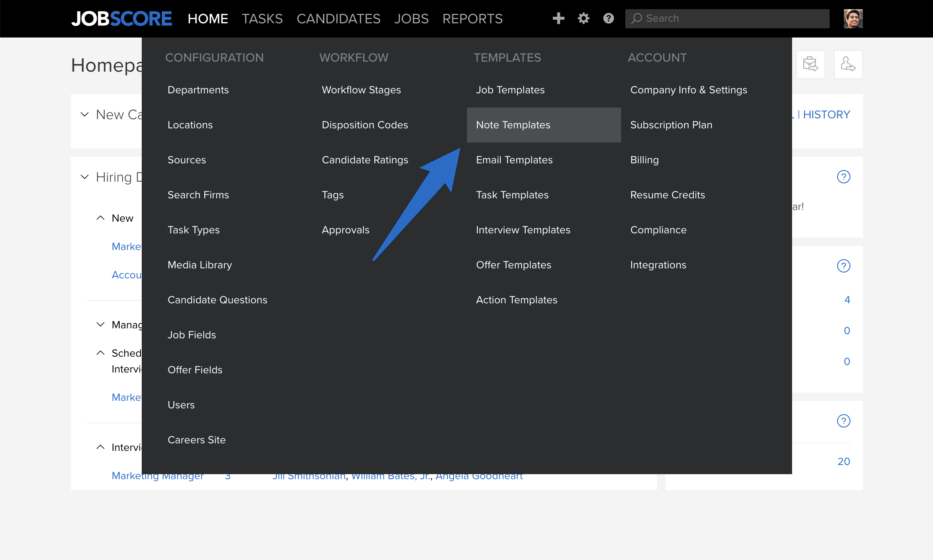Open the REPORTS tab

click(472, 19)
